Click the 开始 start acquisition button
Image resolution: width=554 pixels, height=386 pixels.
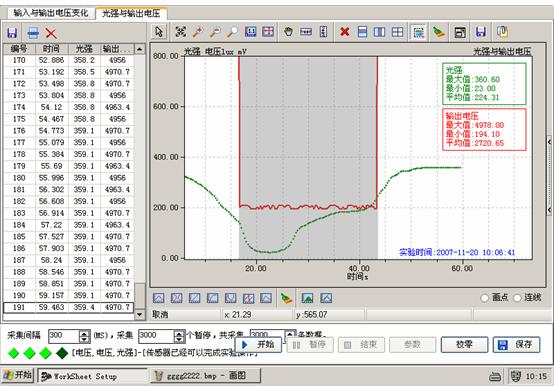pos(259,344)
